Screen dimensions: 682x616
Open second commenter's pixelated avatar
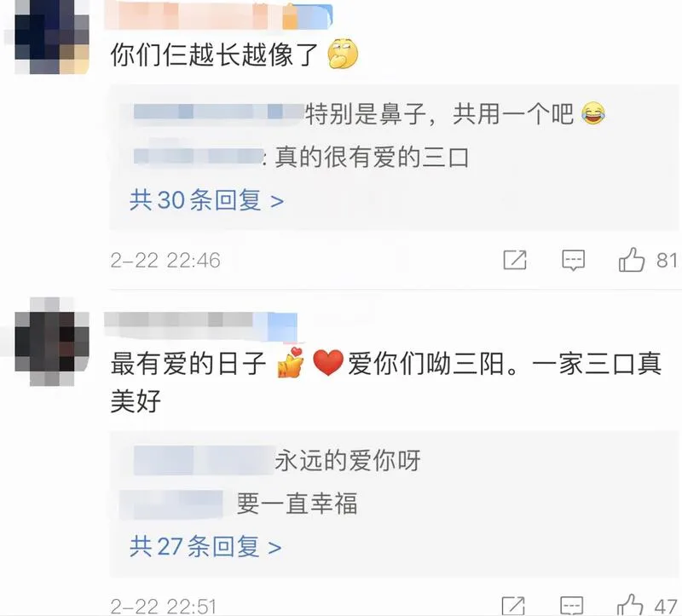[52, 342]
